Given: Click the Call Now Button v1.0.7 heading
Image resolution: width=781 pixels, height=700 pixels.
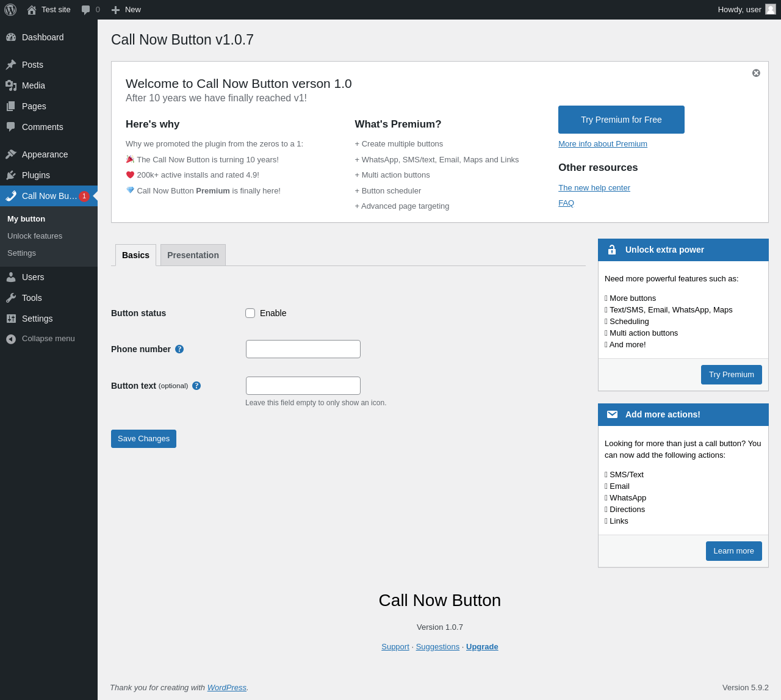Looking at the screenshot, I should click(x=182, y=40).
